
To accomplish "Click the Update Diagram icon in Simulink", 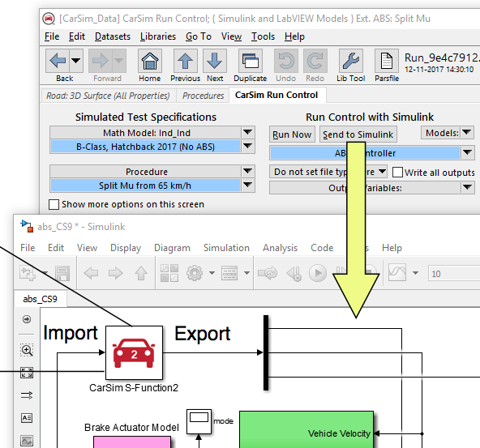I will click(x=268, y=273).
